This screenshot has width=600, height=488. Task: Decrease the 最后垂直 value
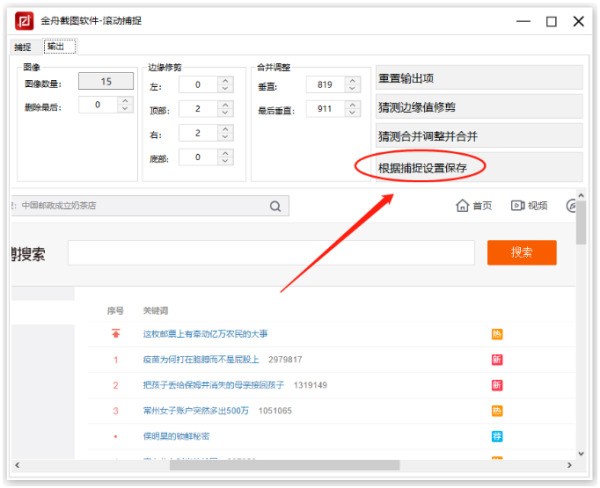(x=352, y=113)
